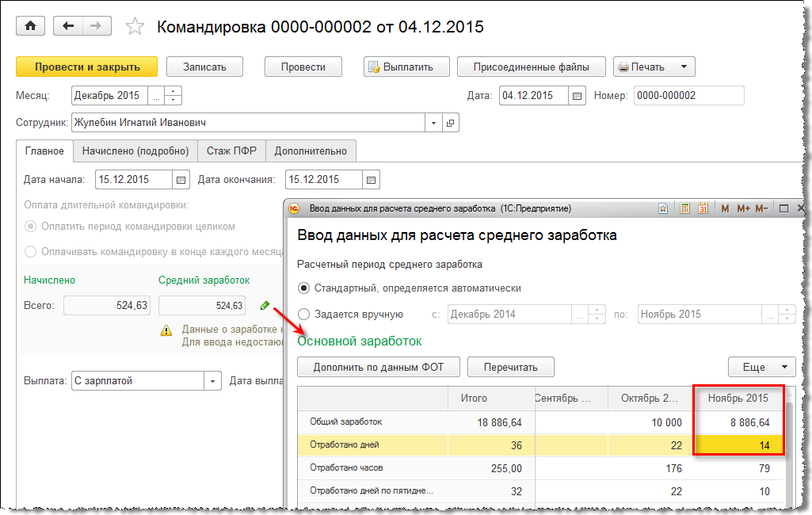The width and height of the screenshot is (812, 515).
Task: Open the calendar icon in dialog title bar
Action: click(703, 209)
